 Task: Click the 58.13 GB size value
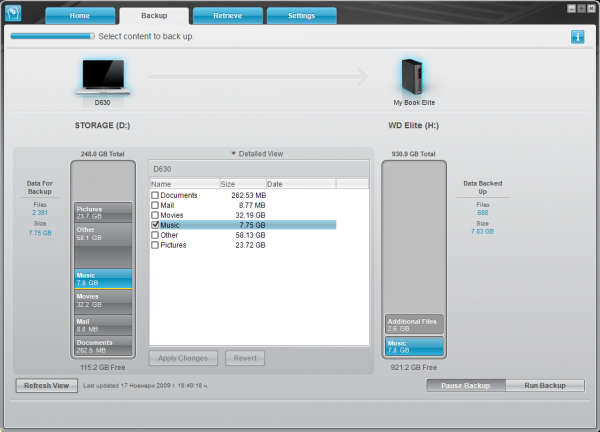coord(250,235)
